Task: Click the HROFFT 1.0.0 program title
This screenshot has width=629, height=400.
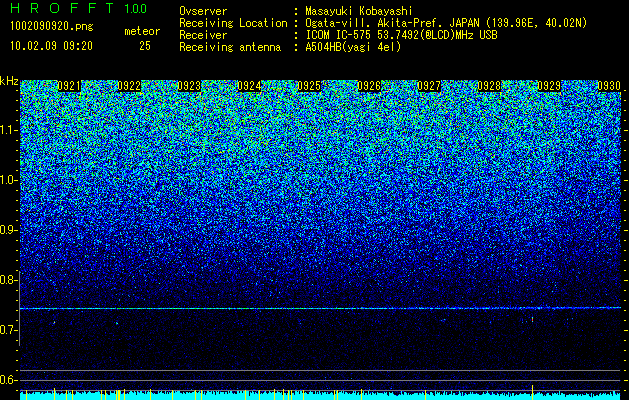Action: coord(79,8)
